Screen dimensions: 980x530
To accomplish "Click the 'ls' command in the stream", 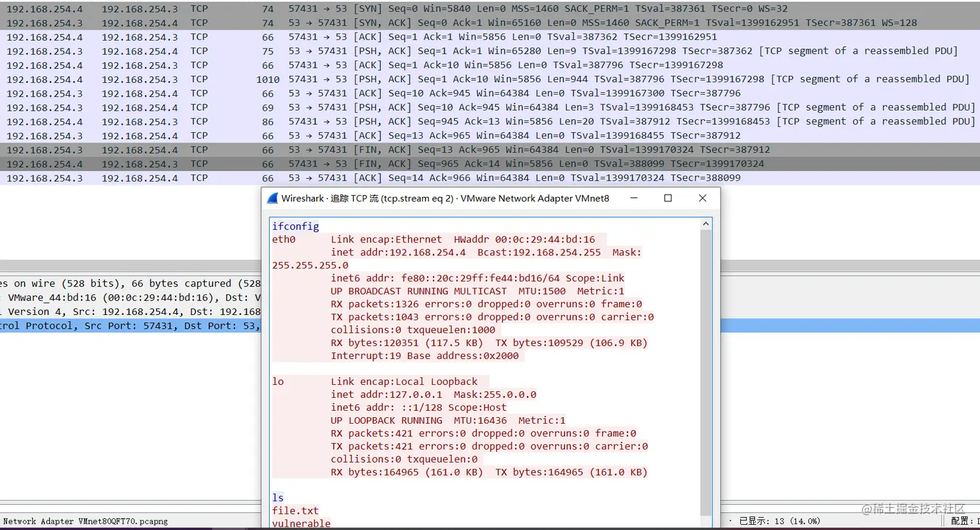I will [x=278, y=498].
